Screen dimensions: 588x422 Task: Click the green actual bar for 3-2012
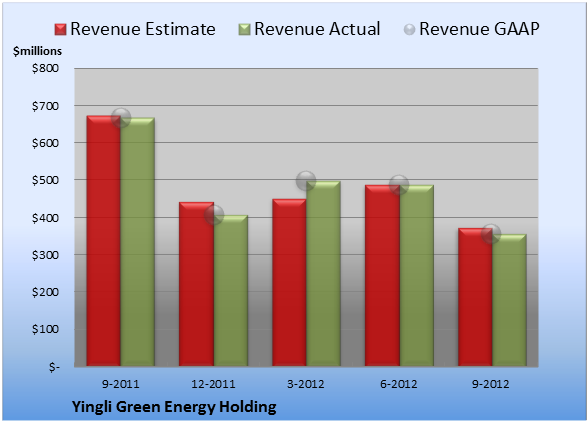(323, 274)
